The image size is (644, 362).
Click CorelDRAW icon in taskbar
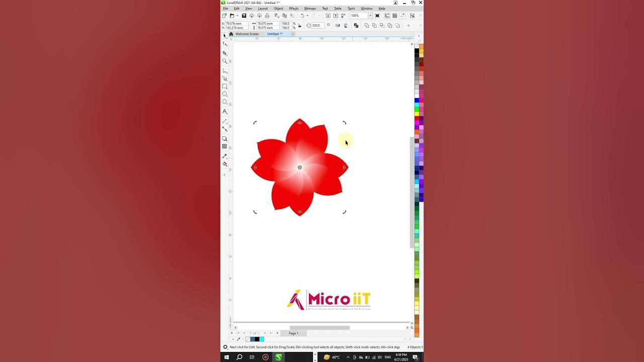click(x=278, y=357)
